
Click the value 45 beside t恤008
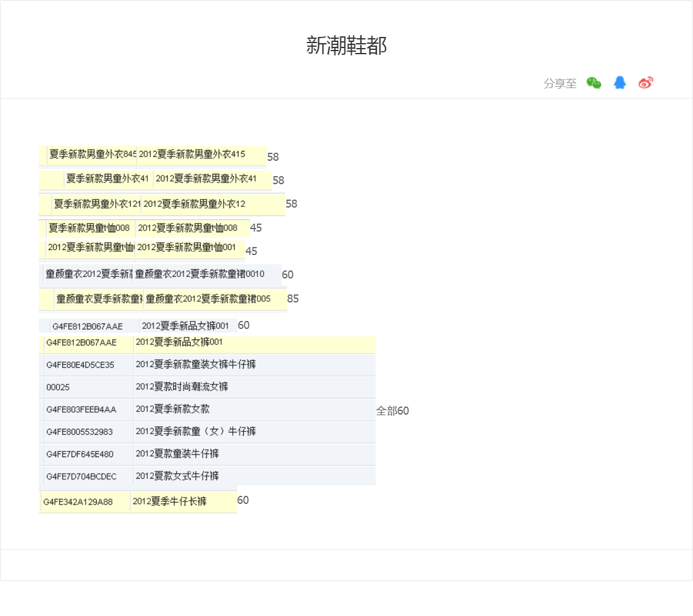[256, 227]
